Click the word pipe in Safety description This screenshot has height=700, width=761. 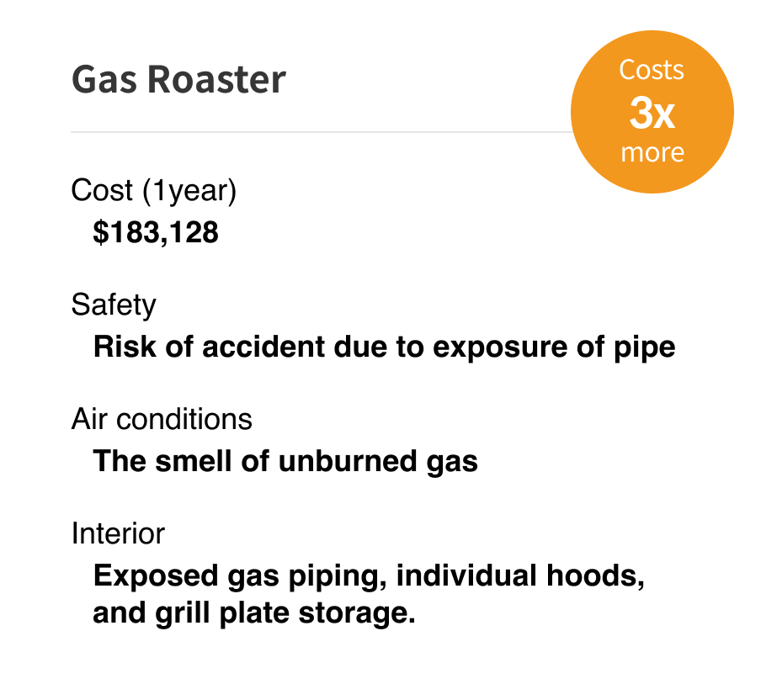click(x=645, y=347)
